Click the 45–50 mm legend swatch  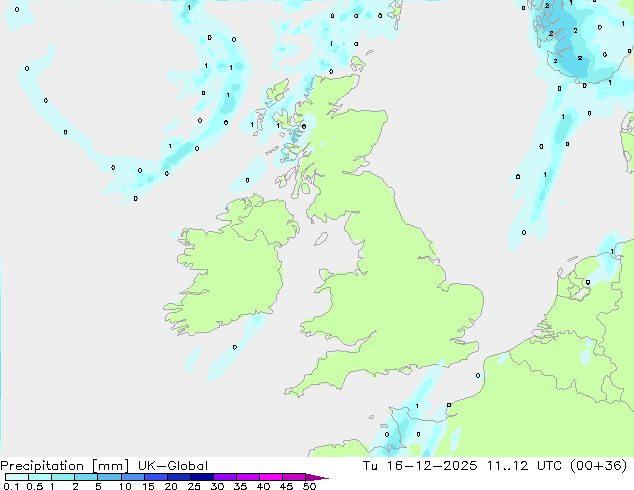coord(294,477)
